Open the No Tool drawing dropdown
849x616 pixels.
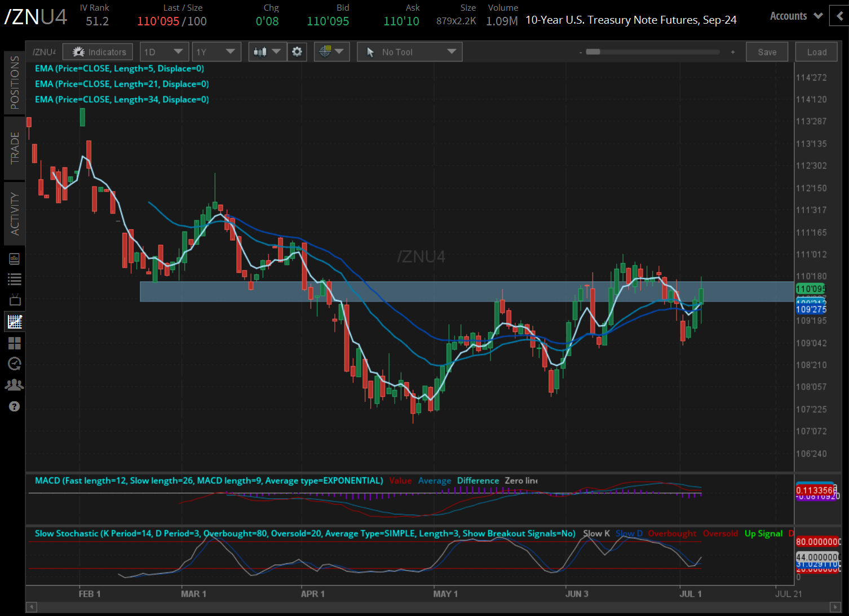pos(410,52)
